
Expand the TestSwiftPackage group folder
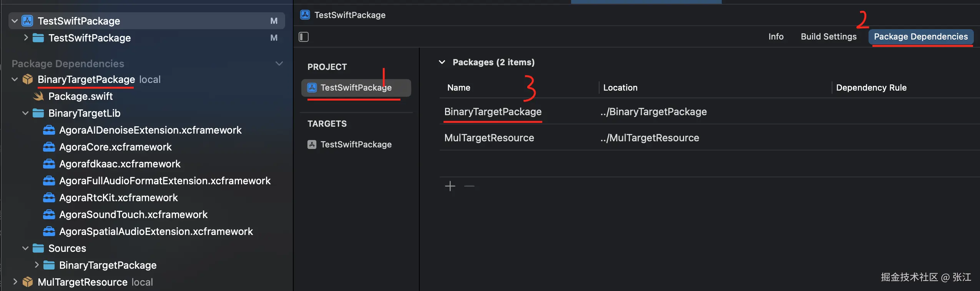coord(26,38)
